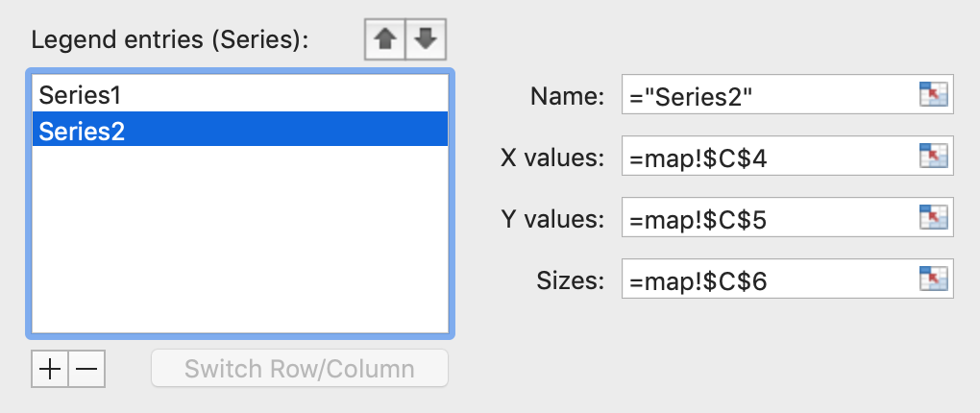The width and height of the screenshot is (980, 413).
Task: Open range selector for Y values
Action: (934, 217)
